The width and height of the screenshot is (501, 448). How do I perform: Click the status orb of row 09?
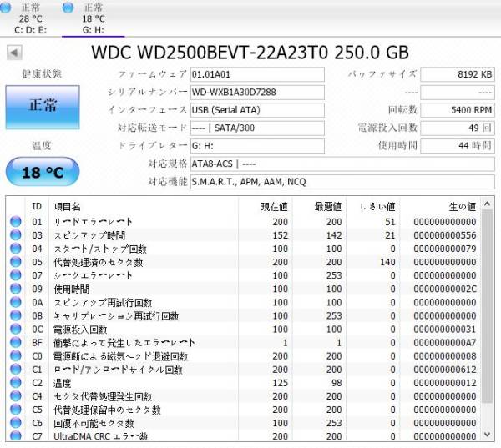click(x=15, y=289)
